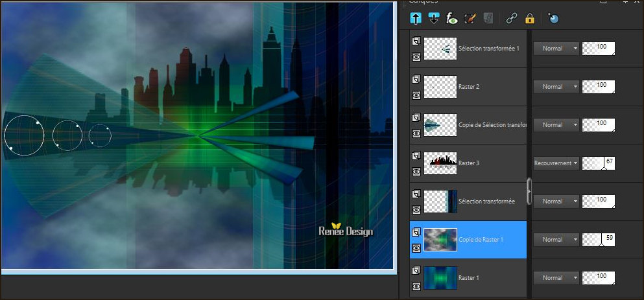Click layer type icon of Sélection transformée layer
The width and height of the screenshot is (644, 300).
[416, 194]
